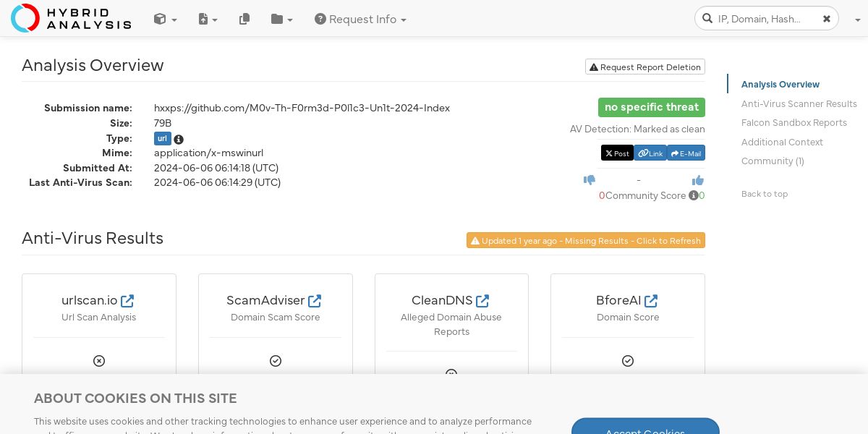868x434 pixels.
Task: Open the sandbox cube dropdown menu
Action: (165, 20)
